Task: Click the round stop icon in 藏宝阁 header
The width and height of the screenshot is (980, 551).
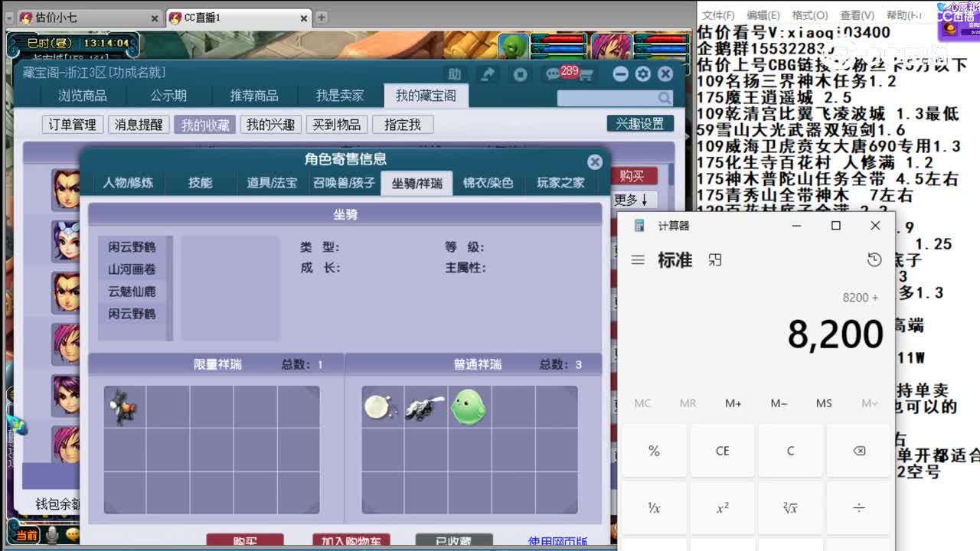Action: click(x=521, y=74)
